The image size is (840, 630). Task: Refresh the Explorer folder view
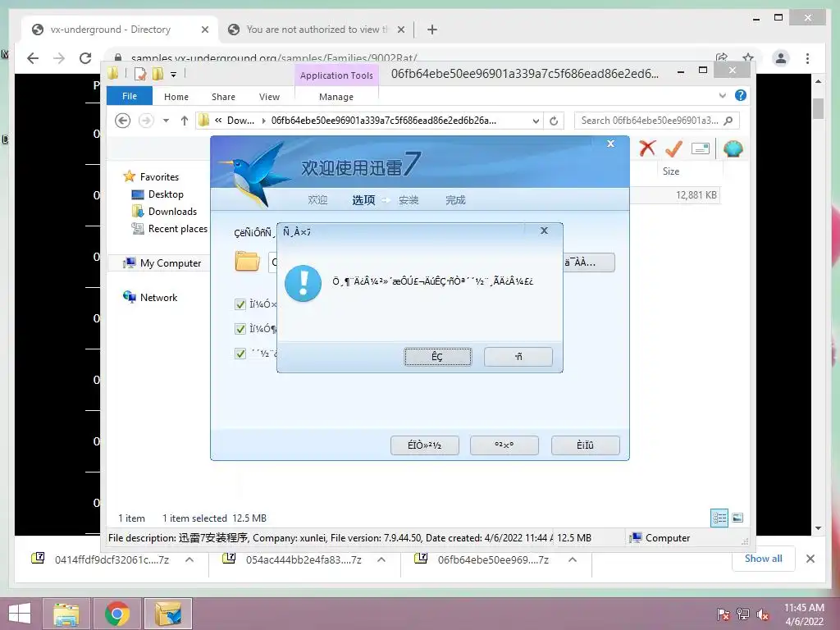click(554, 121)
